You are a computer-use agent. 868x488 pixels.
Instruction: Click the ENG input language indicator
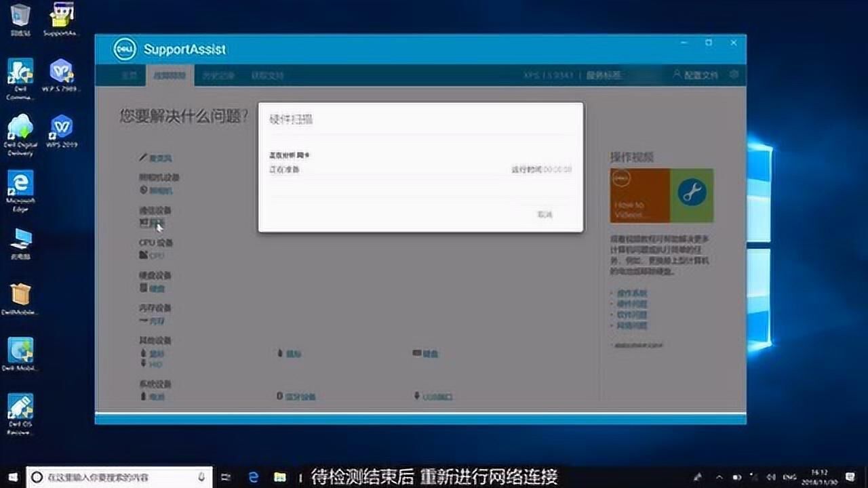click(x=791, y=477)
